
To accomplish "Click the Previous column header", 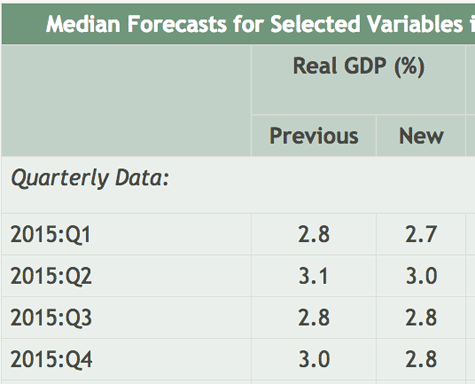I will click(x=314, y=136).
